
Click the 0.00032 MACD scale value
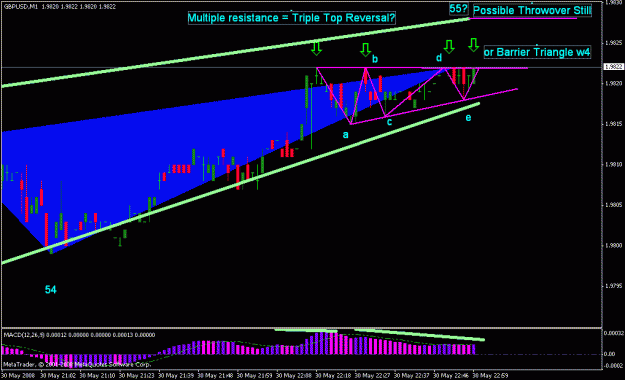tap(614, 333)
